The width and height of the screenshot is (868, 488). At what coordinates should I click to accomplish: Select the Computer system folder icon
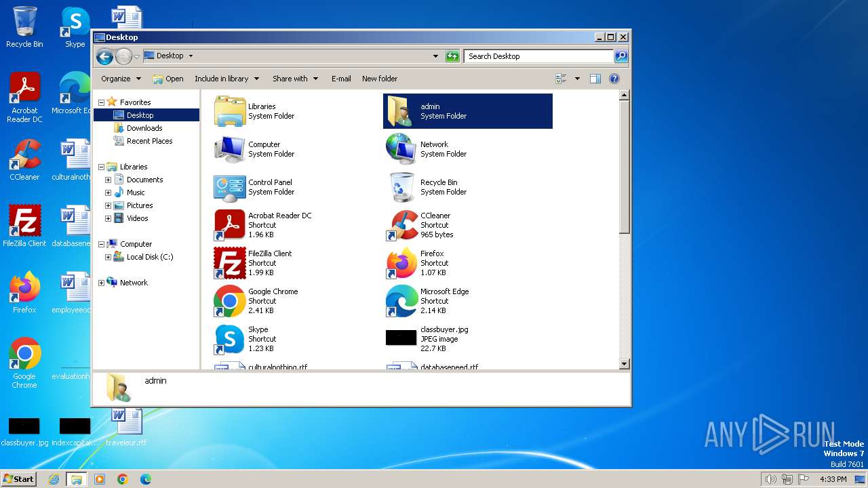pos(230,149)
